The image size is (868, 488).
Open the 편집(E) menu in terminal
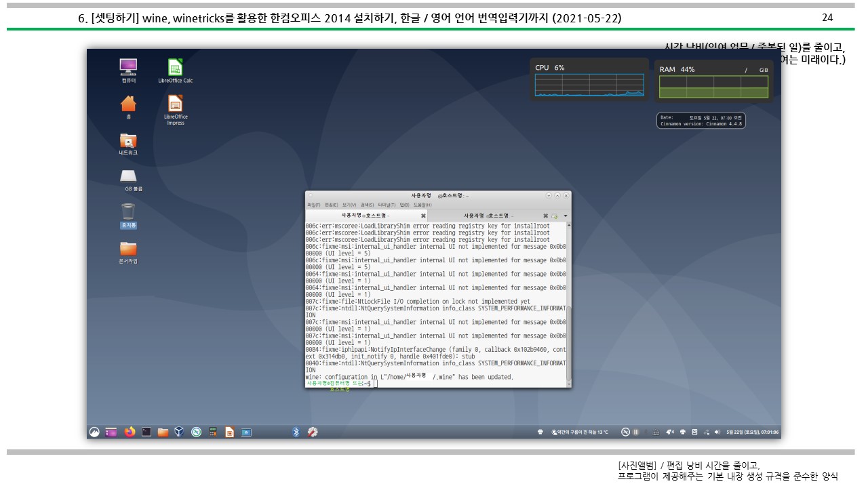pos(331,205)
